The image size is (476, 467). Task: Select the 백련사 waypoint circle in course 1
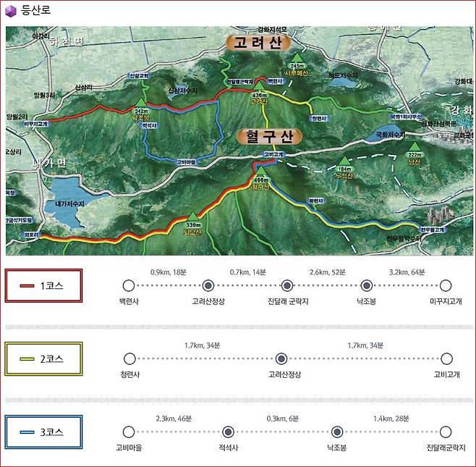coord(129,285)
